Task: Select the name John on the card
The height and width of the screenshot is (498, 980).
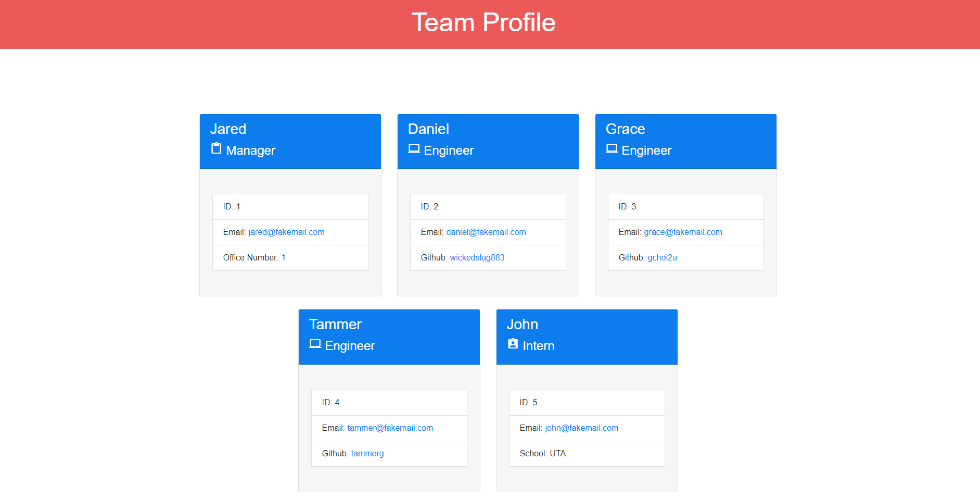Action: click(522, 324)
